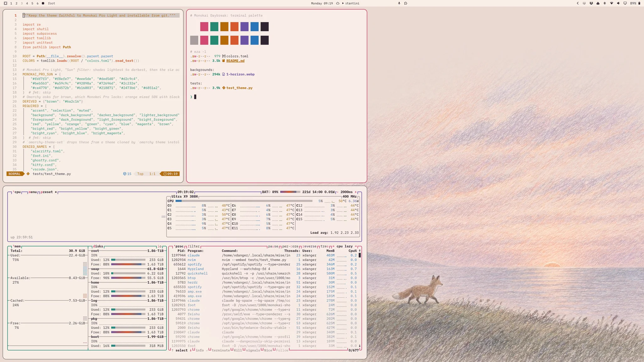The height and width of the screenshot is (362, 644).
Task: Open the README.md link in terminal listing
Action: (235, 61)
